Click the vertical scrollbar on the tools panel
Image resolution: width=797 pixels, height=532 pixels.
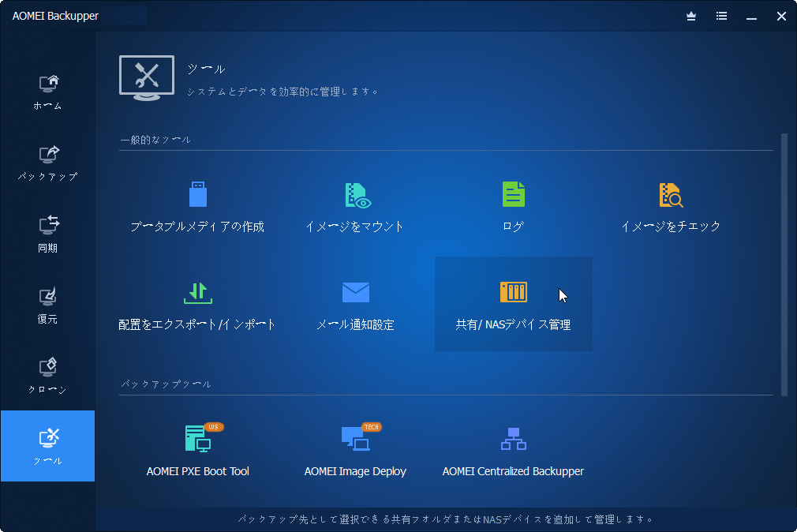[784, 264]
